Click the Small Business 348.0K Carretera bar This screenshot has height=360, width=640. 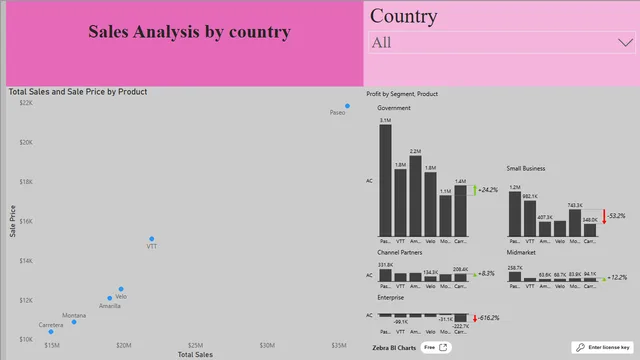point(590,230)
